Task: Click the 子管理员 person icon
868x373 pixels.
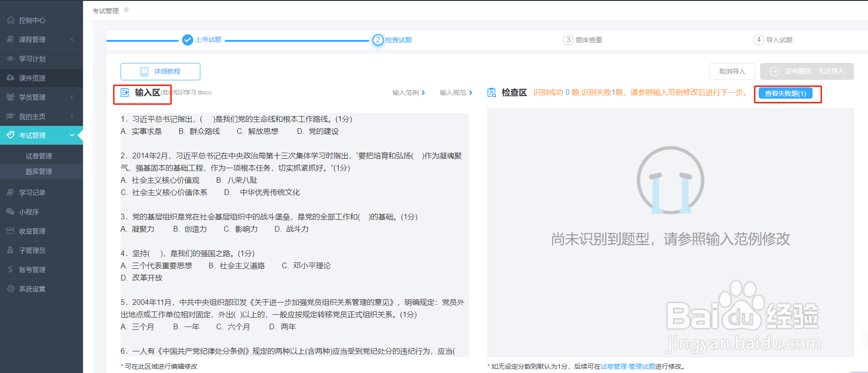Action: click(11, 250)
